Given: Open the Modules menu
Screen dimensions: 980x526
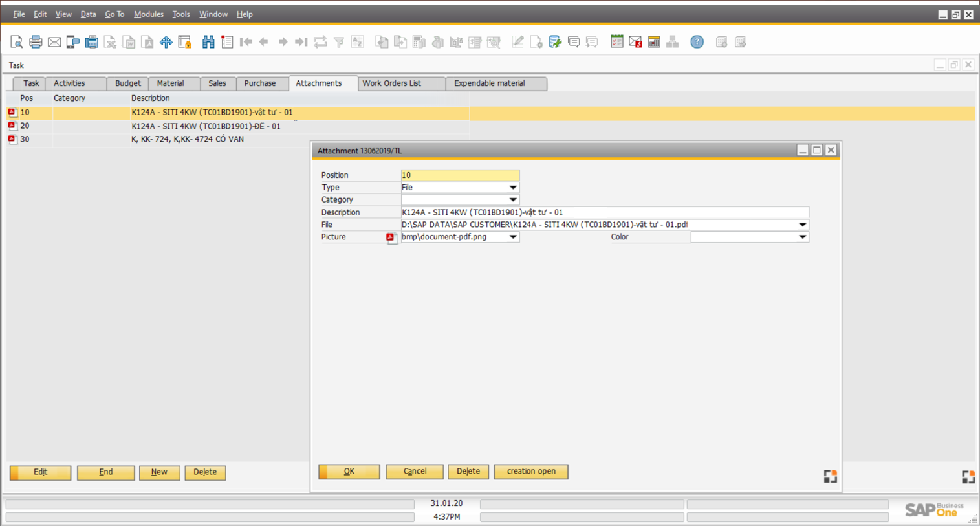Looking at the screenshot, I should tap(148, 14).
